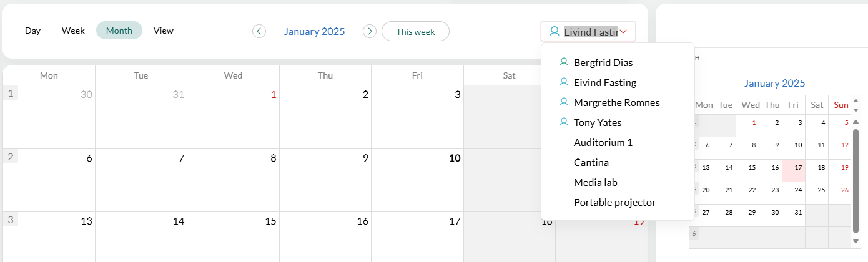Screen dimensions: 868x262
Task: Go to previous month using left arrow
Action: [x=259, y=31]
